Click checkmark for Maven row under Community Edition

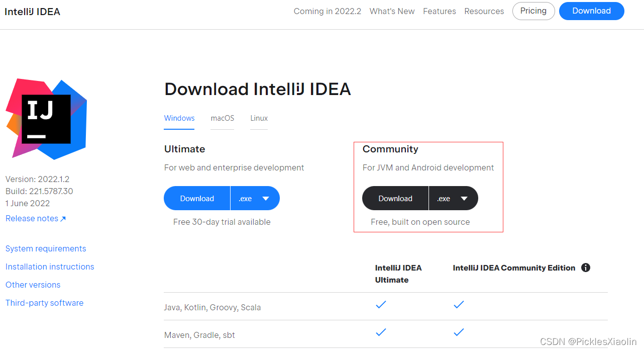tap(459, 332)
